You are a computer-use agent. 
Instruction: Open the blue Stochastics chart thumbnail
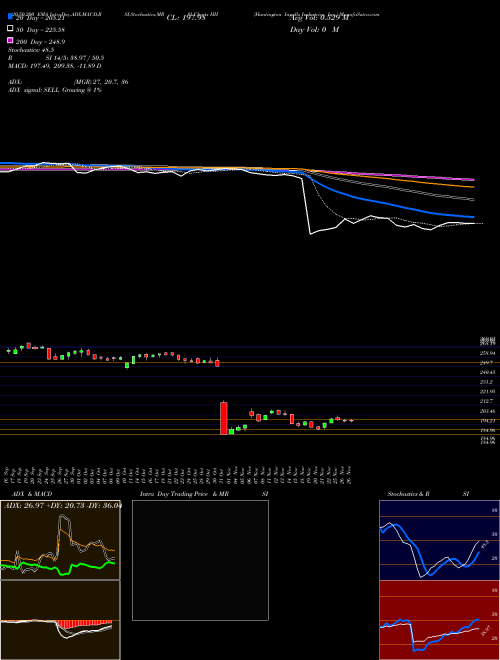(x=439, y=540)
